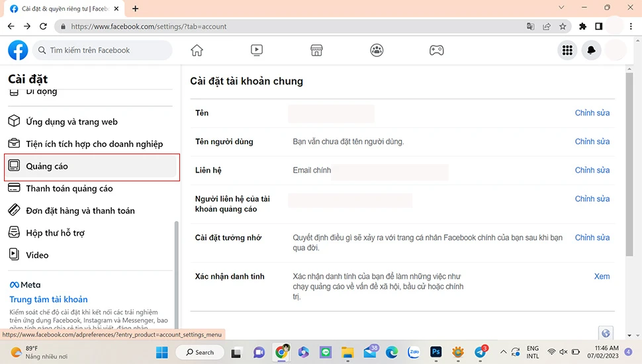
Task: Click Xem for Xác nhận danh tính
Action: 602,277
